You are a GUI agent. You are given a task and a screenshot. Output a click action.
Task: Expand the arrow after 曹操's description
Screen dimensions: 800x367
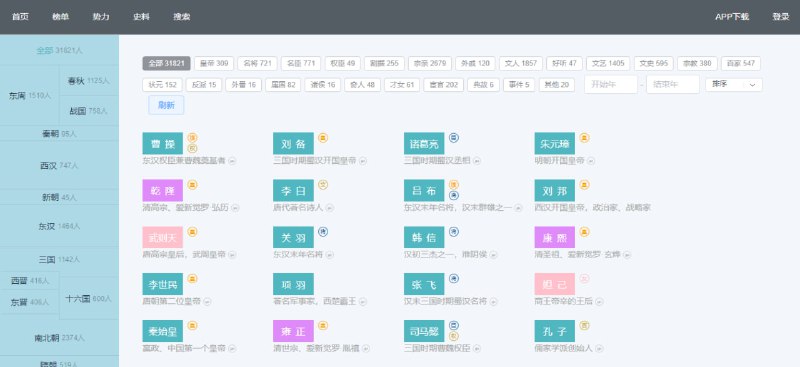(x=232, y=161)
